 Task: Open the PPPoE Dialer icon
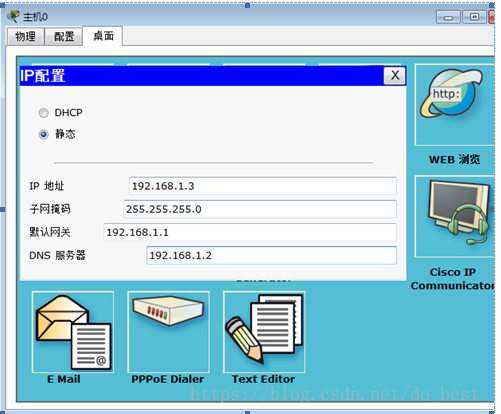point(168,332)
